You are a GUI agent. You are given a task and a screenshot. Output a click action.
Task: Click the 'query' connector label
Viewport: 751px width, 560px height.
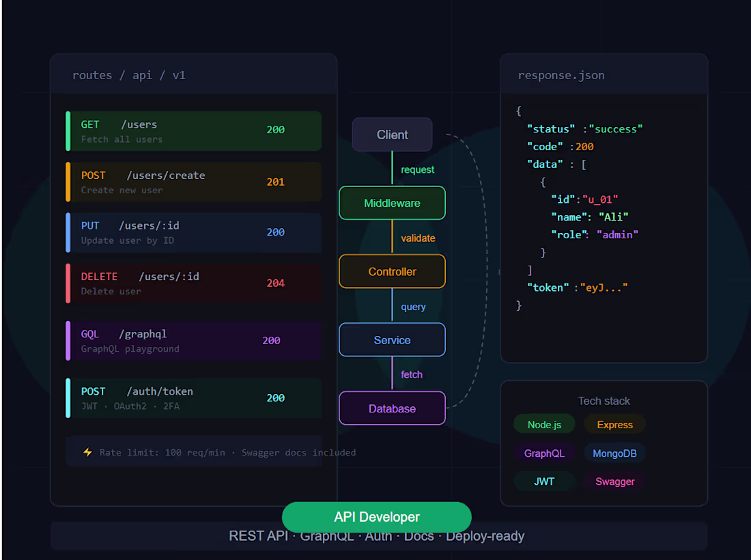[413, 307]
